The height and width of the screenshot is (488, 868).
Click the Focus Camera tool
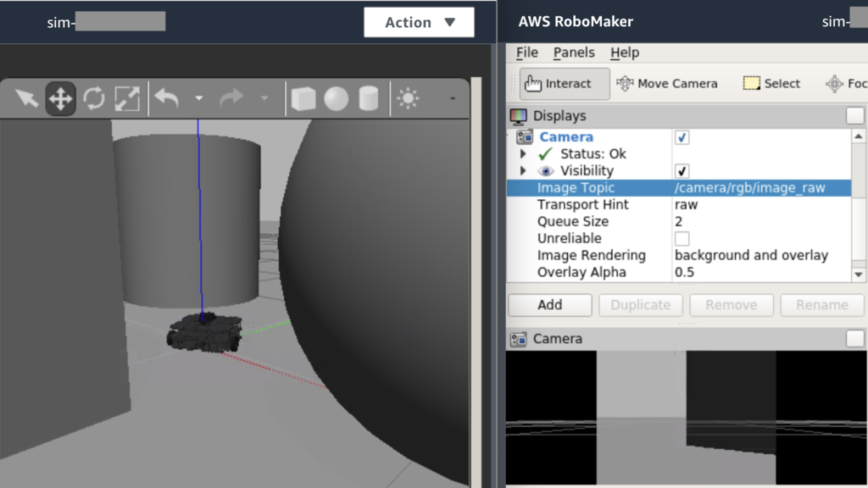pos(846,84)
